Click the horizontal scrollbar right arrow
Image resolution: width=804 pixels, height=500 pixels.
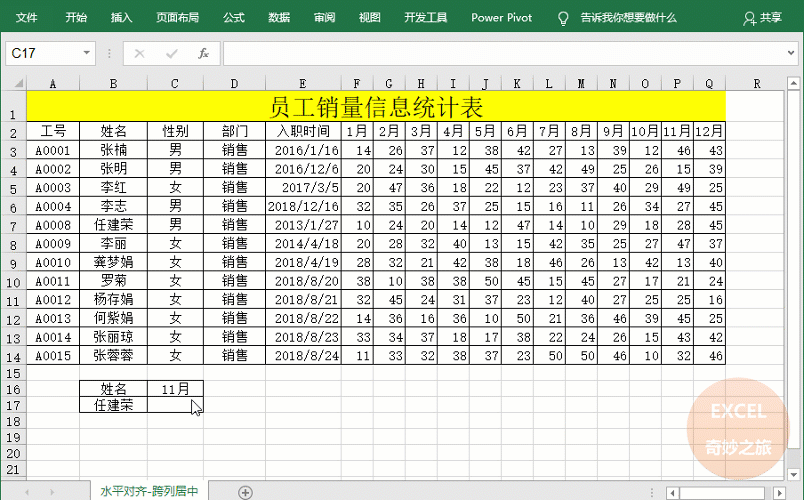pyautogui.click(x=779, y=492)
